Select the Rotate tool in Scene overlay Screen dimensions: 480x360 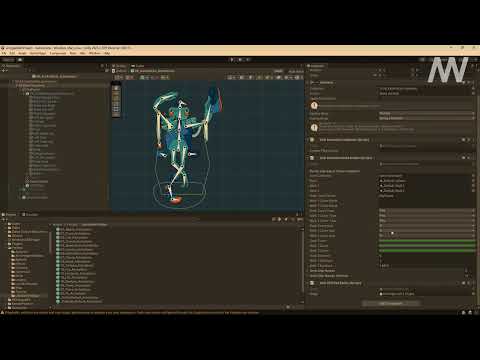(x=116, y=99)
